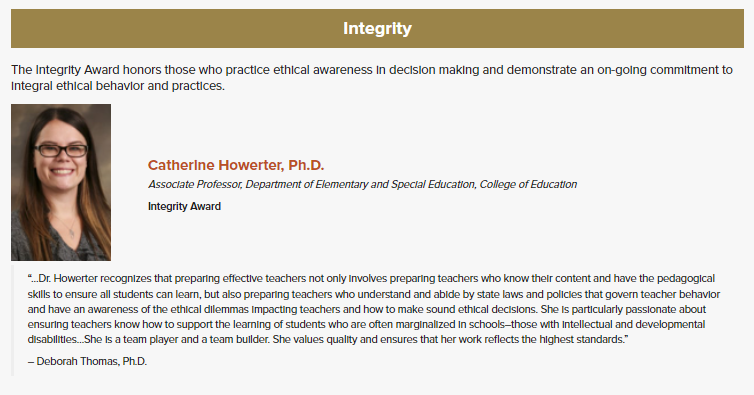The image size is (754, 395).
Task: Select the bold Integrity Award label
Action: point(184,206)
